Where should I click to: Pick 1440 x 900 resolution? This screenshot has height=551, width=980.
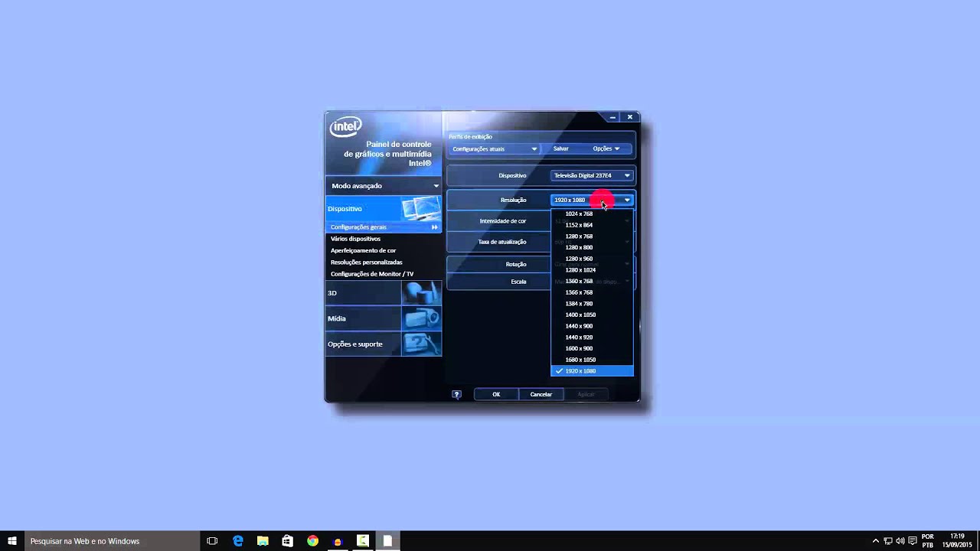point(592,326)
